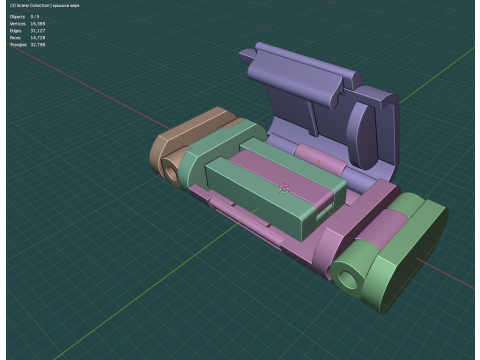Click the Edges statistic line
Image resolution: width=480 pixels, height=360 pixels.
coord(27,31)
